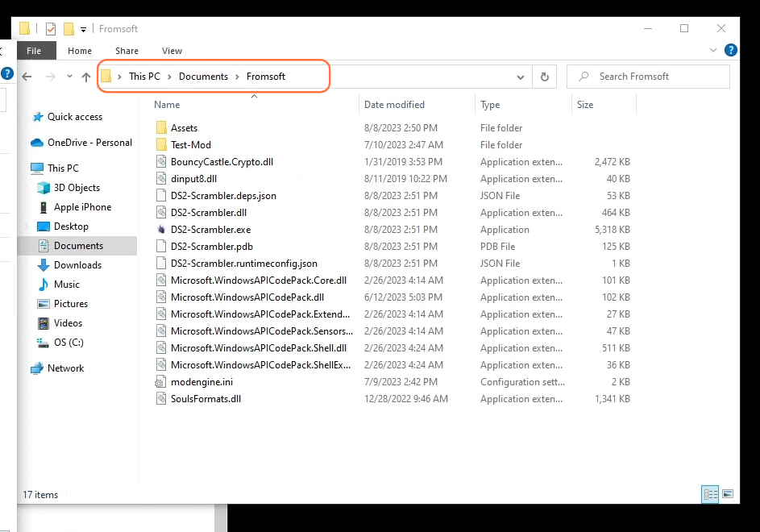Image resolution: width=760 pixels, height=532 pixels.
Task: Click the Configuration sett... type cell
Action: pos(522,382)
